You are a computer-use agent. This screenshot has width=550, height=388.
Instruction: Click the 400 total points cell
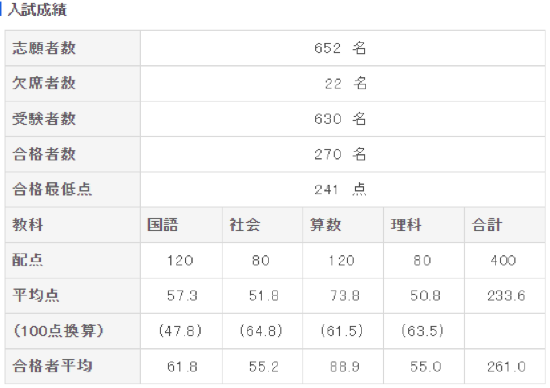503,260
